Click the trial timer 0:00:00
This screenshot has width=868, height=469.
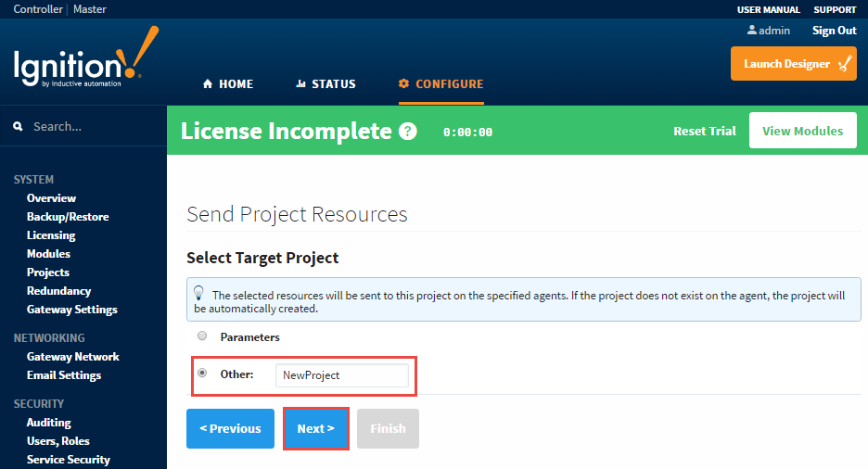pyautogui.click(x=467, y=133)
